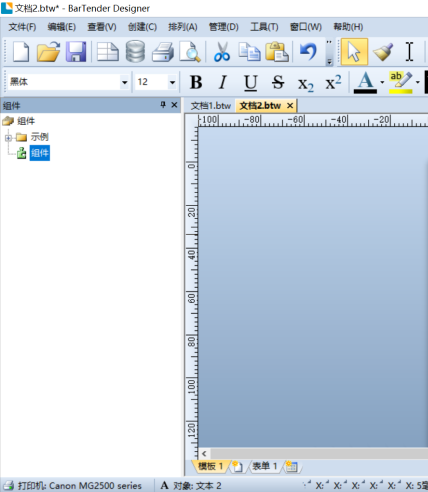Open the 排列(A) menu
Viewport: 428px width, 492px height.
(183, 27)
